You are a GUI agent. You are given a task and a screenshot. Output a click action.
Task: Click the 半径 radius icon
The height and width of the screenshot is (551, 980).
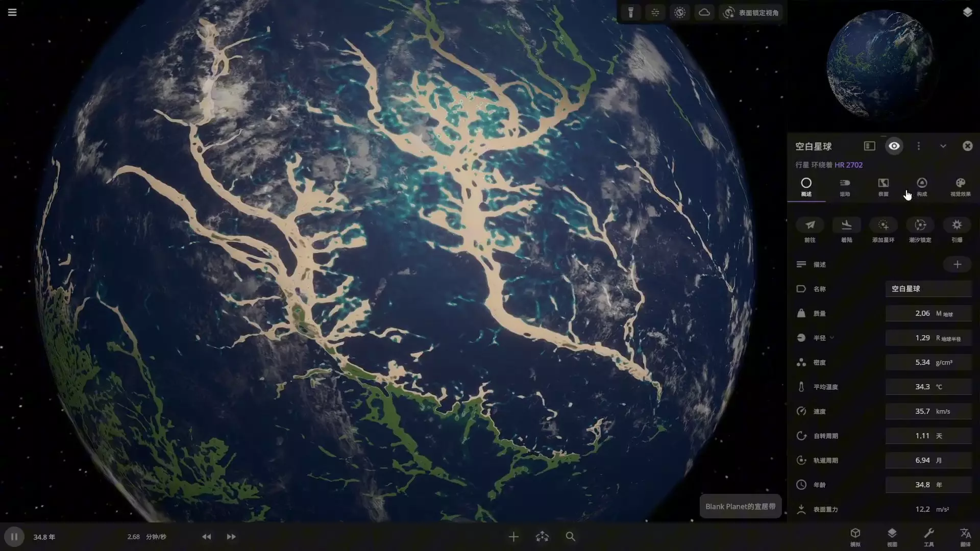pyautogui.click(x=801, y=338)
